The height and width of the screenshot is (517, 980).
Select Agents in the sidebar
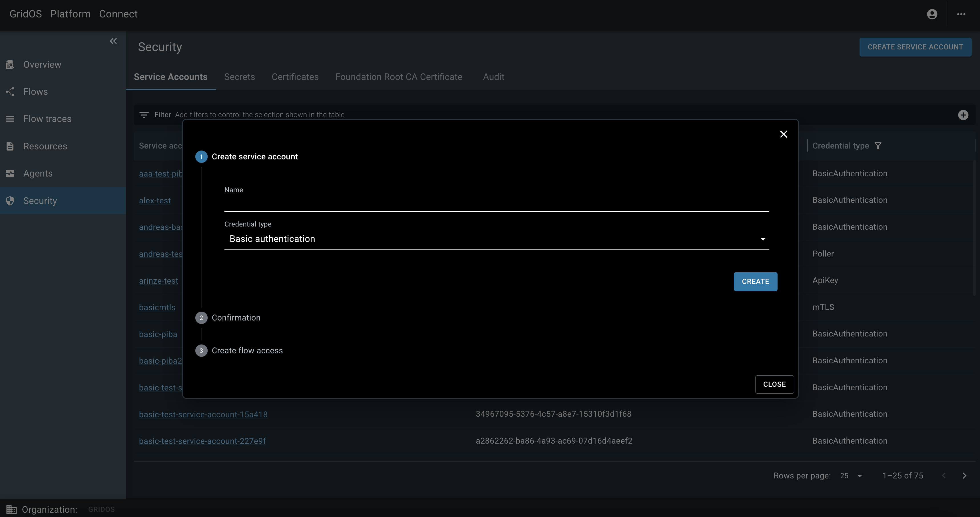click(63, 173)
